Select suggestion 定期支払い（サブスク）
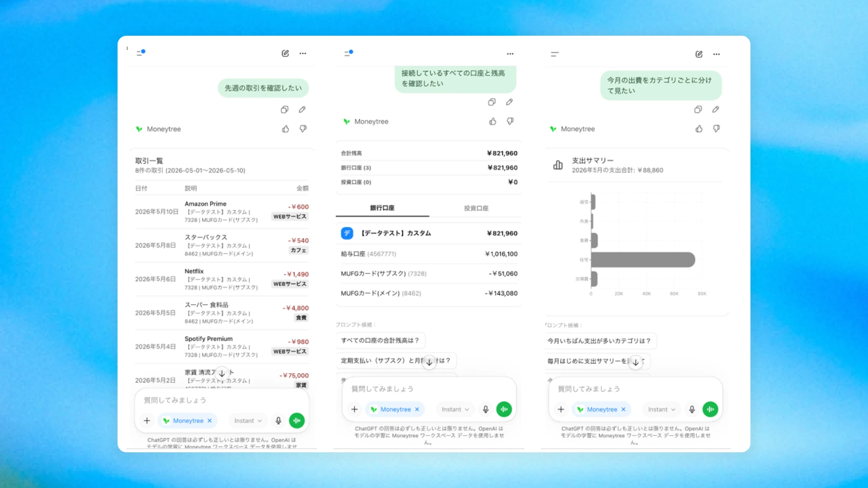The image size is (868, 488). click(396, 361)
